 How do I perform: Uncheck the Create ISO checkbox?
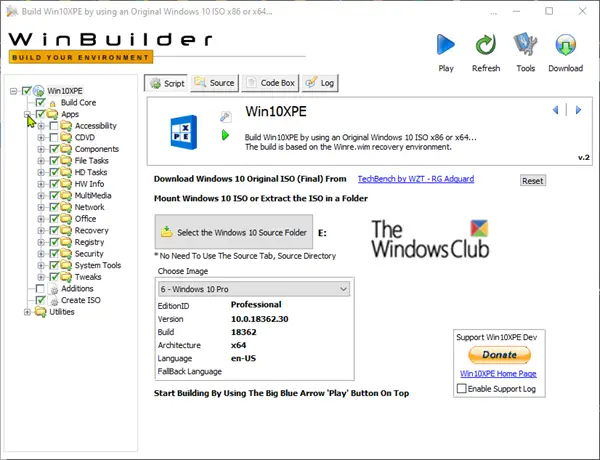tap(40, 300)
